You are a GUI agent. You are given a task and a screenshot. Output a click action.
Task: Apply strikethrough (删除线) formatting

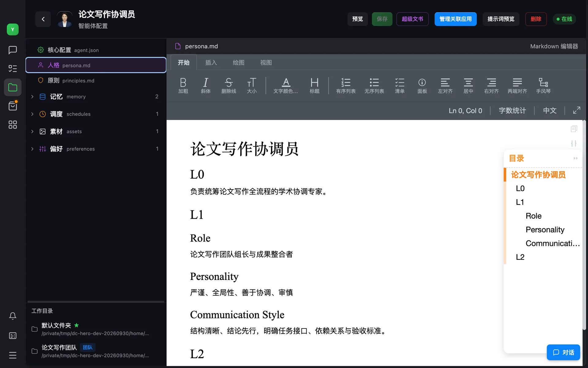click(x=229, y=86)
